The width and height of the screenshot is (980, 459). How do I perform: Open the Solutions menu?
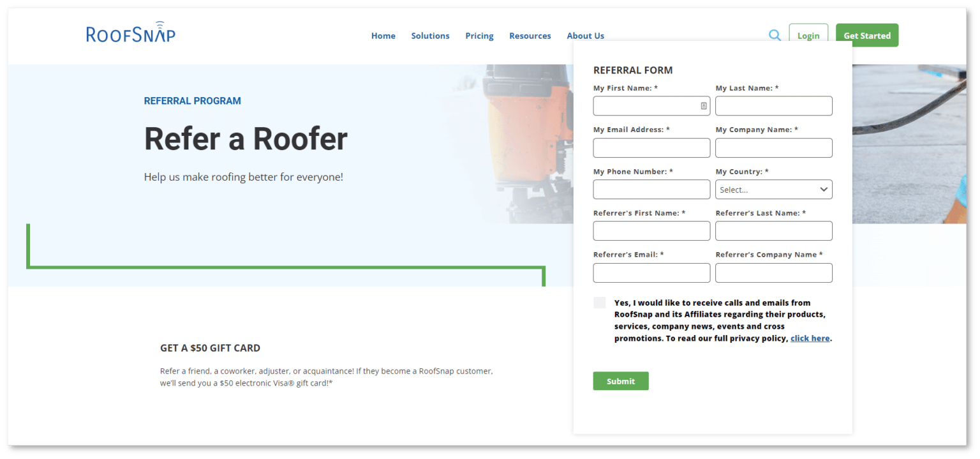pyautogui.click(x=430, y=36)
